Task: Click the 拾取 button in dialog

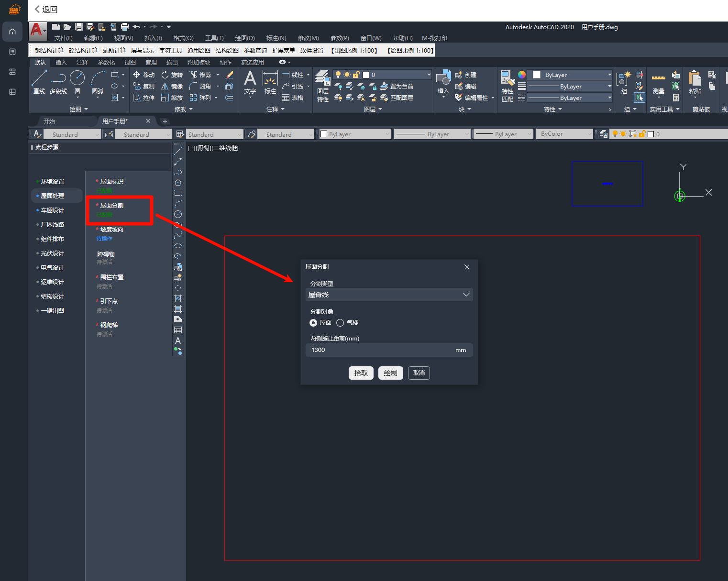Action: (x=361, y=373)
